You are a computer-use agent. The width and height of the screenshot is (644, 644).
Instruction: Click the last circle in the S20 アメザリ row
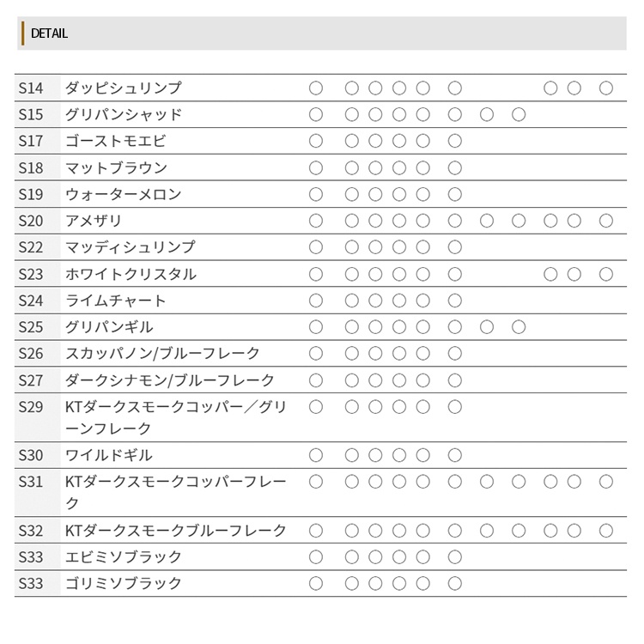click(606, 221)
